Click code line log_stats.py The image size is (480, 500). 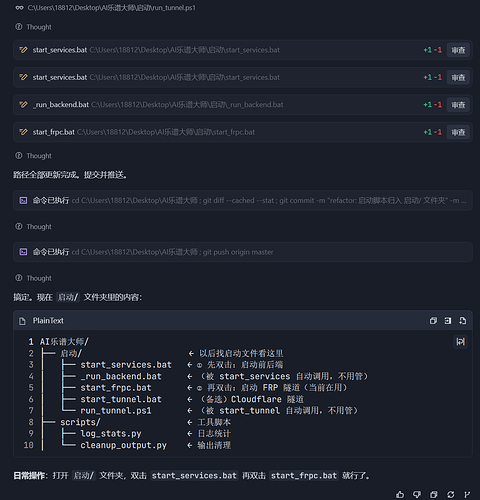point(111,433)
